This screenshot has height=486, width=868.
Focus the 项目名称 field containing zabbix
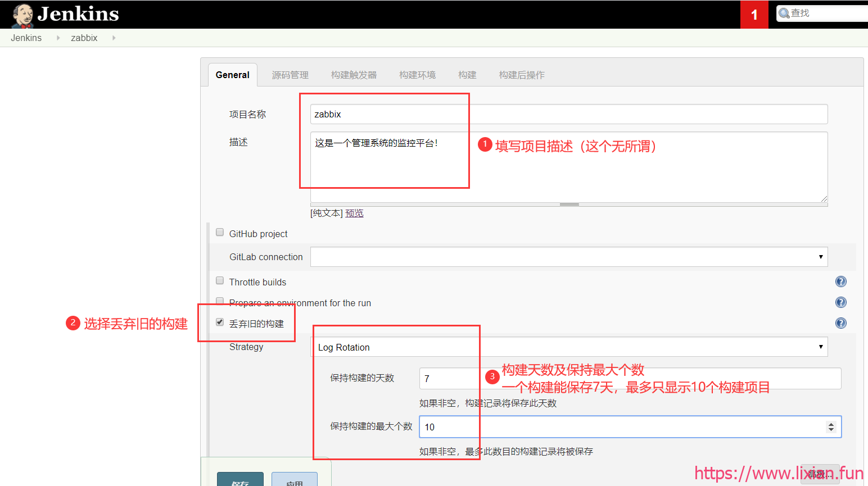pyautogui.click(x=569, y=114)
